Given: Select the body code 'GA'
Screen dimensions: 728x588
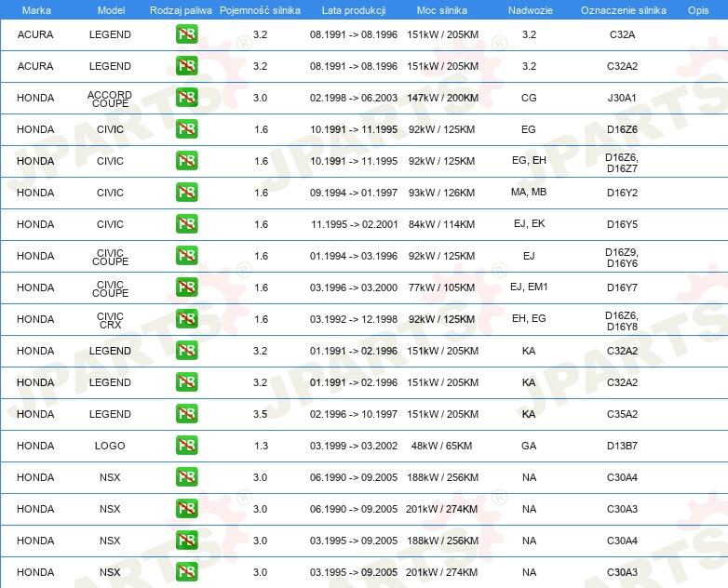Looking at the screenshot, I should point(529,446).
